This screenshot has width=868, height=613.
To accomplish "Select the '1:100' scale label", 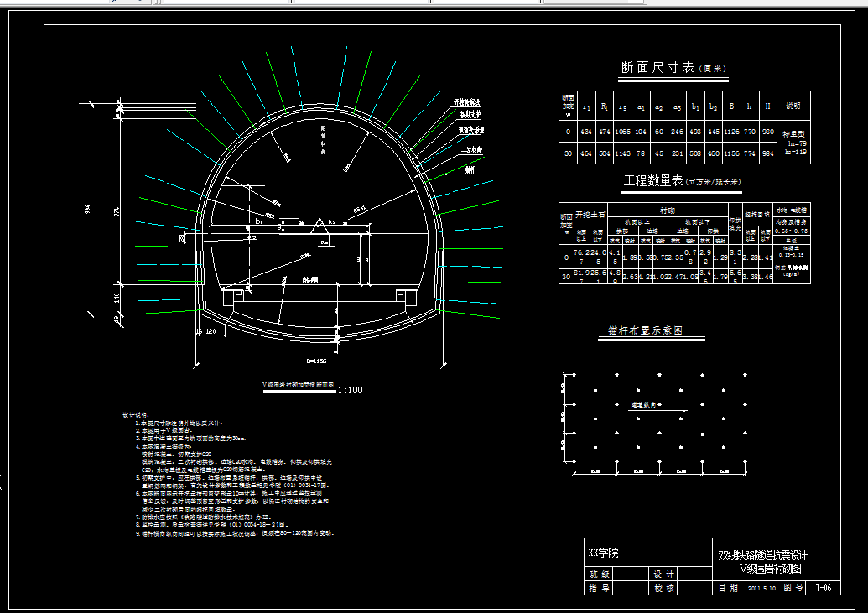I will click(351, 390).
